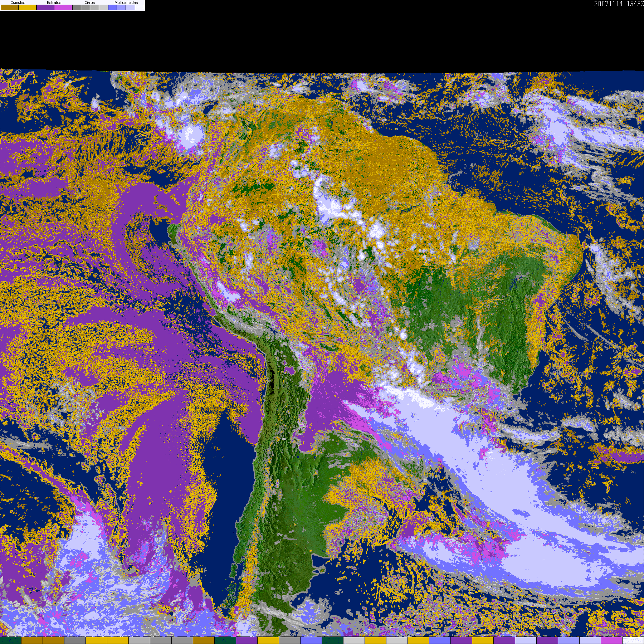Select the rightmost white bottom strip cell
The height and width of the screenshot is (644, 644).
[x=633, y=640]
